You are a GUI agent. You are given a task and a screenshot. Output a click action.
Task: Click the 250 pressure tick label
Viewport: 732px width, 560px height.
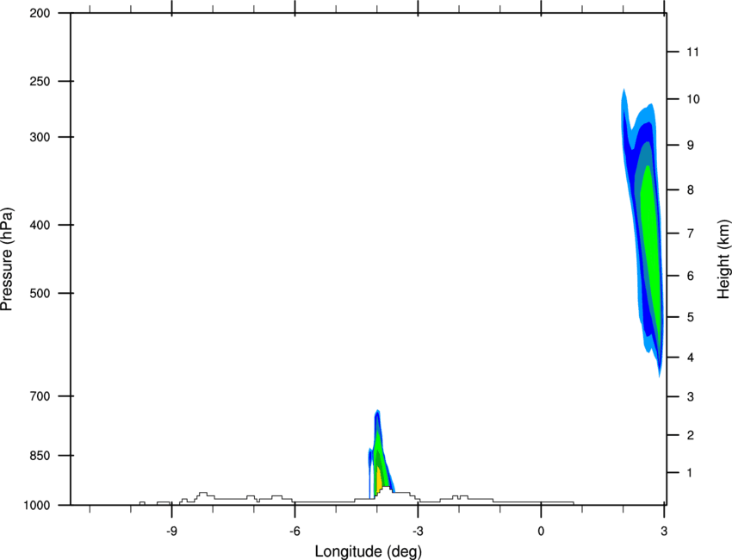coord(40,81)
